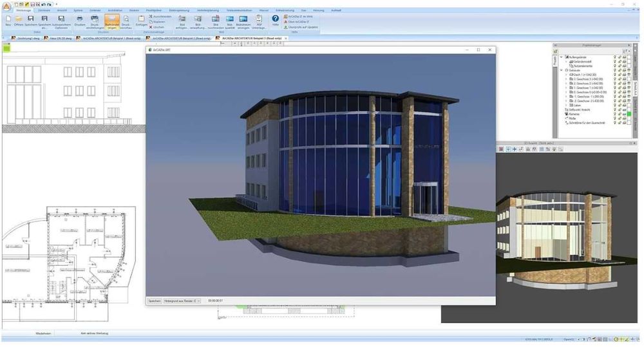Click the Neu (new file) icon in ribbon
The width and height of the screenshot is (644, 347).
click(x=8, y=21)
